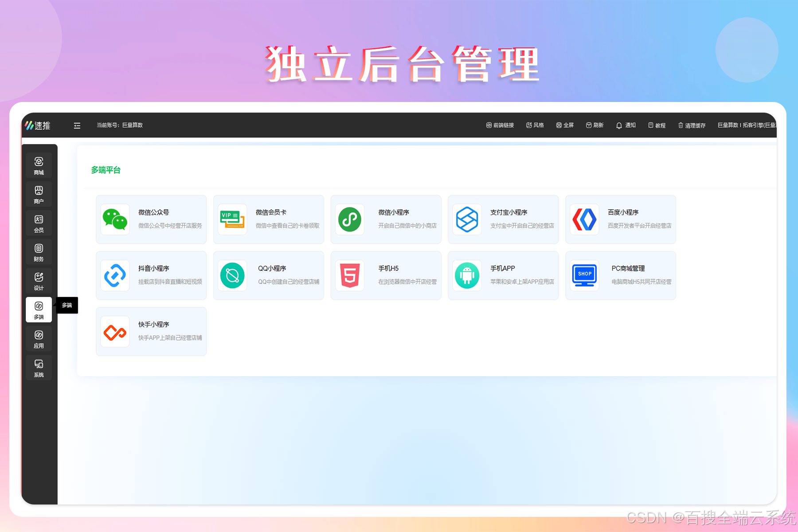Click the 速推 logo
This screenshot has height=532, width=798.
(x=38, y=125)
